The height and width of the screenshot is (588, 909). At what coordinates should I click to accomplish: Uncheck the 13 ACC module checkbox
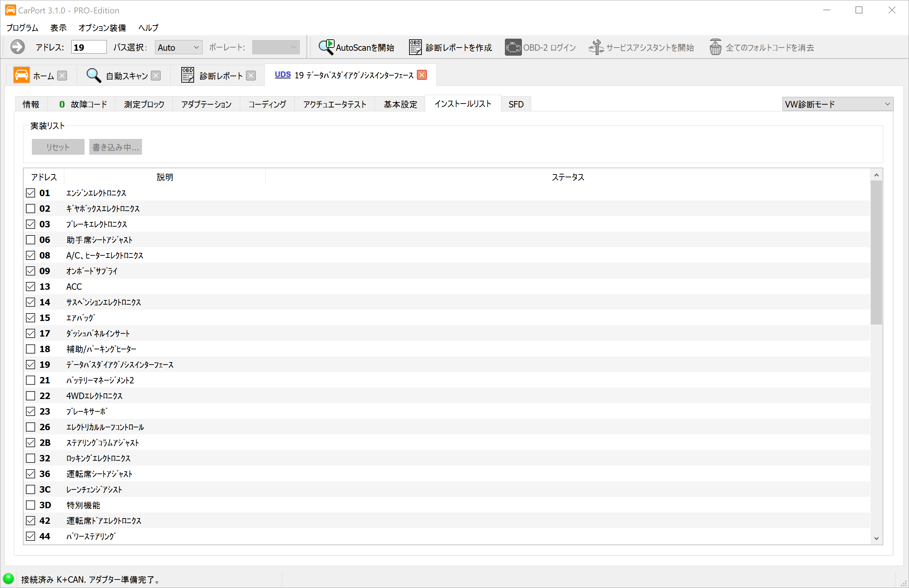click(x=31, y=286)
